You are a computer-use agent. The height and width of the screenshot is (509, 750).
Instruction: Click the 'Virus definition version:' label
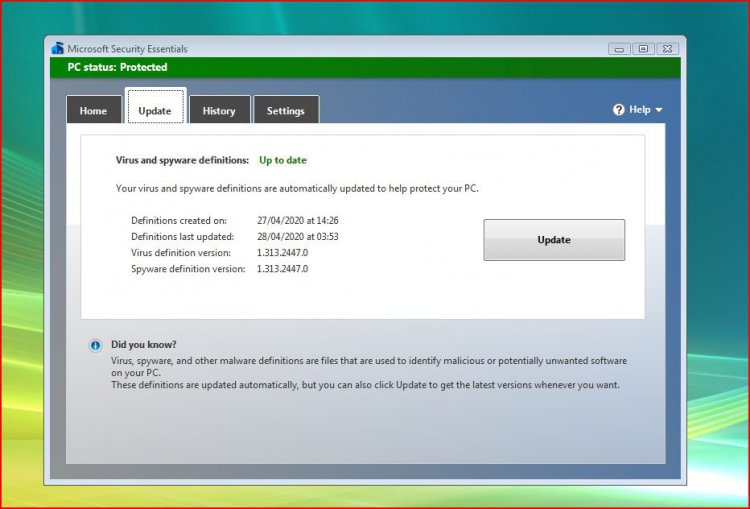coord(181,253)
